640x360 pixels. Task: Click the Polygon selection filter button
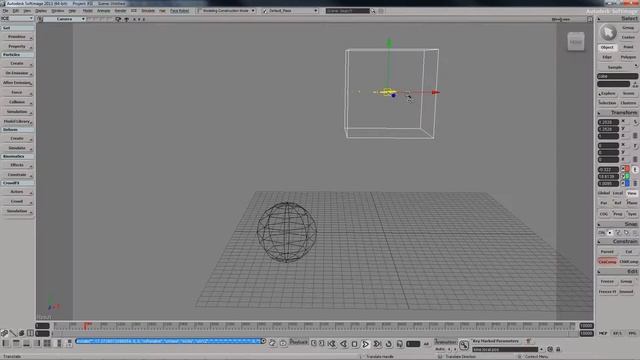point(628,57)
